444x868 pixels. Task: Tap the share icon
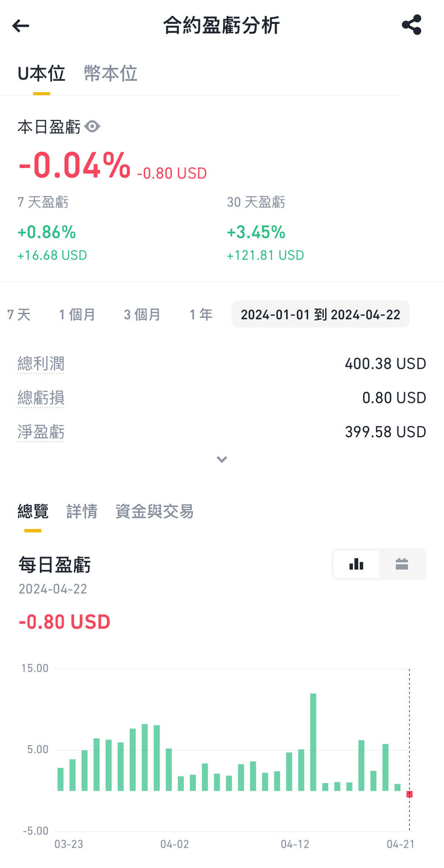click(411, 26)
